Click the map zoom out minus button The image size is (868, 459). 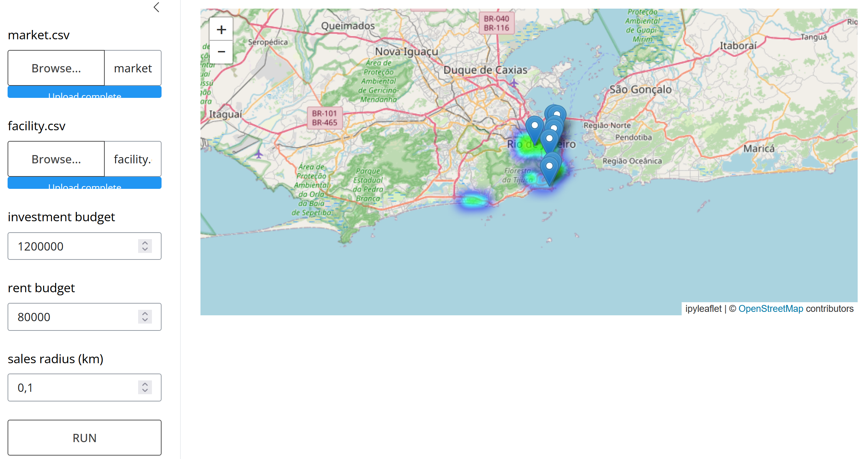221,52
